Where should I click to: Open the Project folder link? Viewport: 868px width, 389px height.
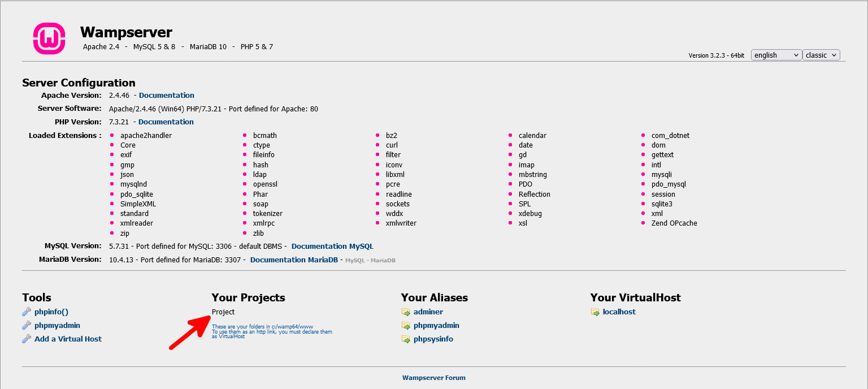pyautogui.click(x=222, y=312)
